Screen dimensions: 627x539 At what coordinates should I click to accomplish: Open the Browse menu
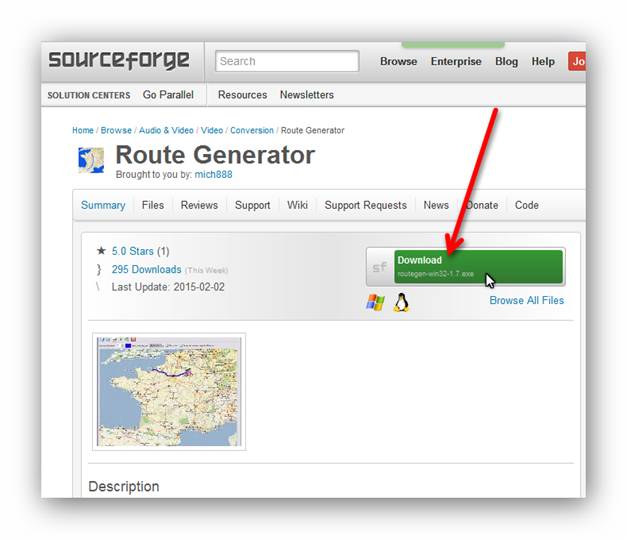(x=398, y=62)
